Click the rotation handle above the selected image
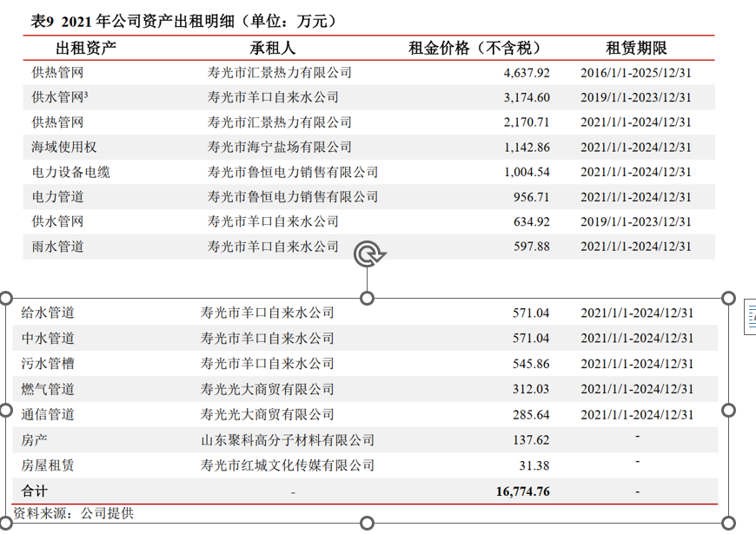 (368, 254)
